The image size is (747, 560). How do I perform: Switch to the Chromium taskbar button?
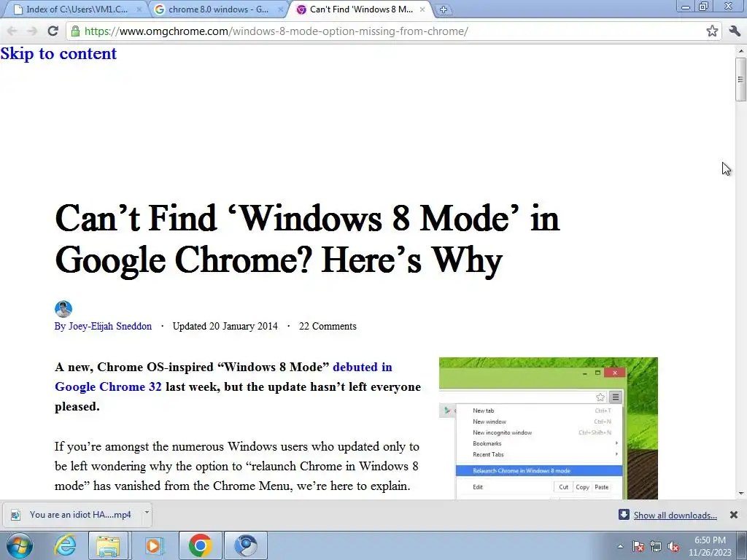tap(246, 545)
